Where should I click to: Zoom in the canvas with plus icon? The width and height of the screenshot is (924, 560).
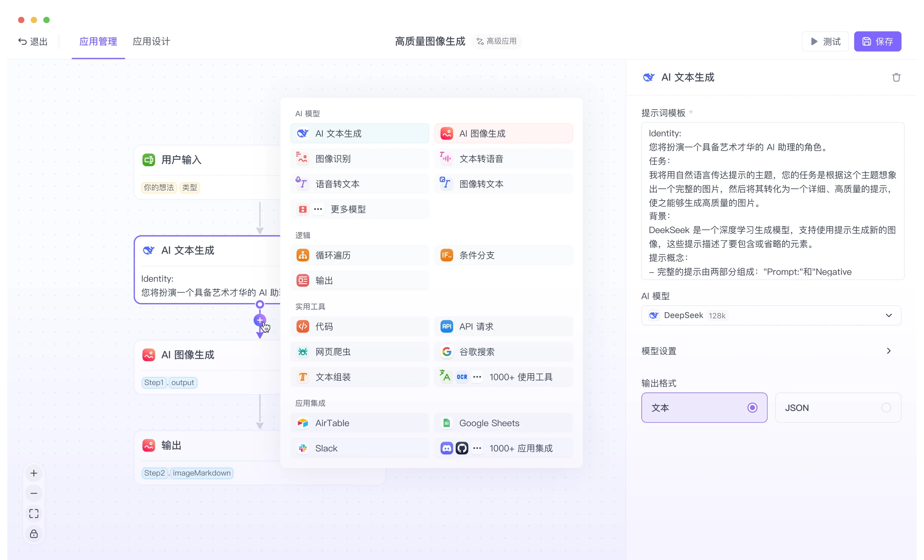34,473
